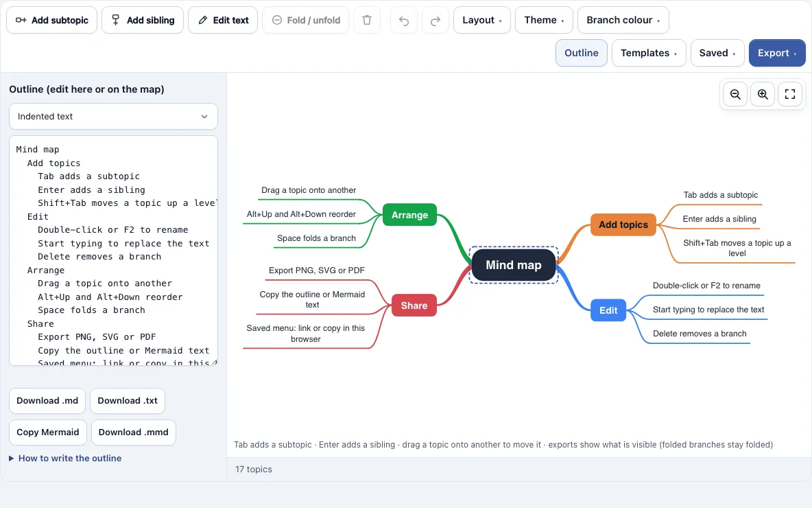Click Download .txt button
The image size is (812, 508).
[128, 401]
